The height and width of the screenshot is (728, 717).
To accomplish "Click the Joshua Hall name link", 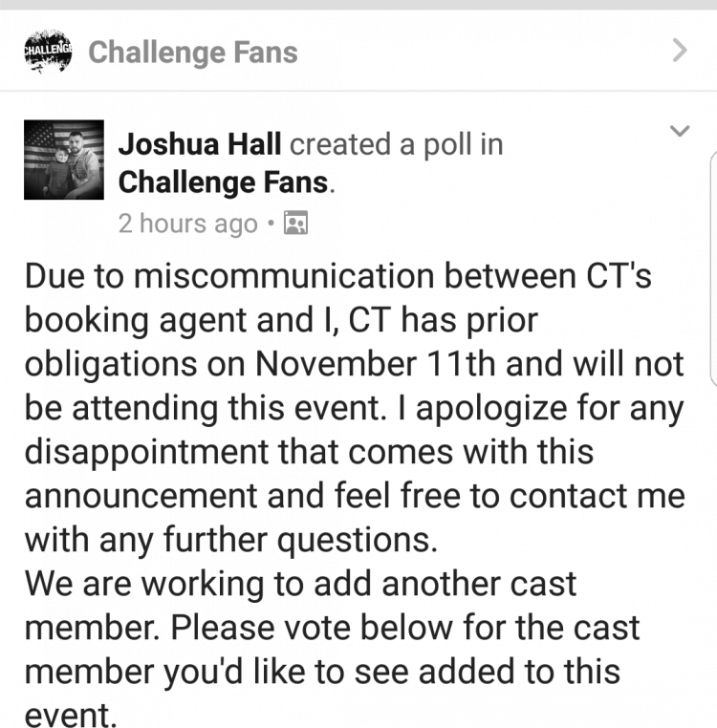I will click(200, 144).
